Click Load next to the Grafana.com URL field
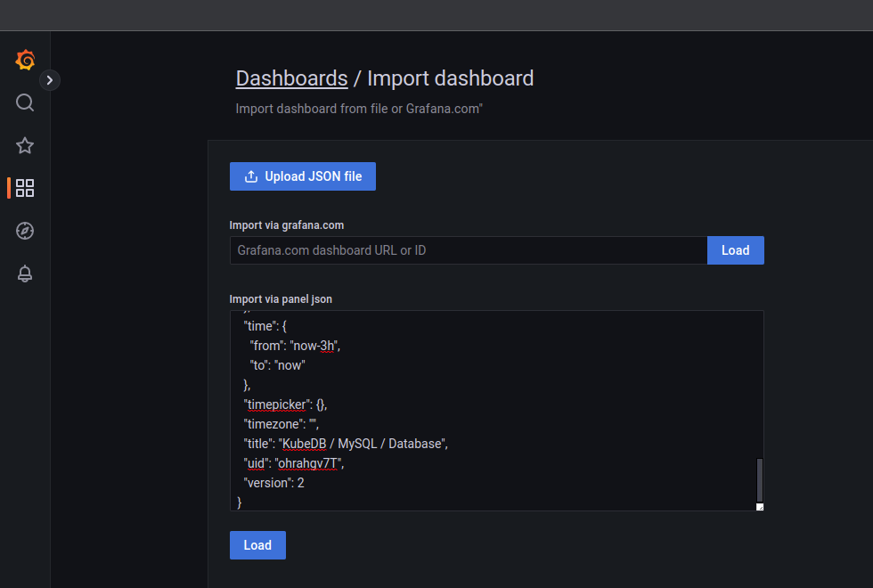This screenshot has height=588, width=873. coord(735,250)
